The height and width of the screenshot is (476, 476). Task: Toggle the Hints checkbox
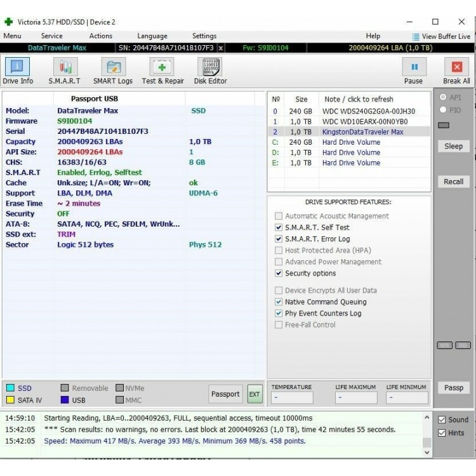coord(442,433)
